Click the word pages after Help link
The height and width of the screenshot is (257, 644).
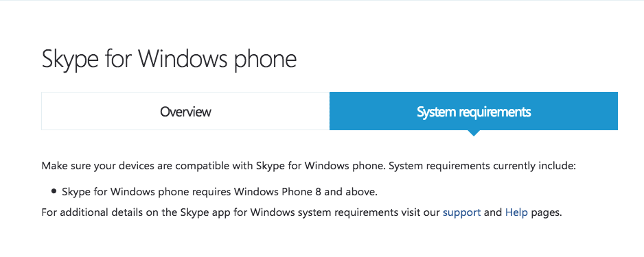pos(545,213)
